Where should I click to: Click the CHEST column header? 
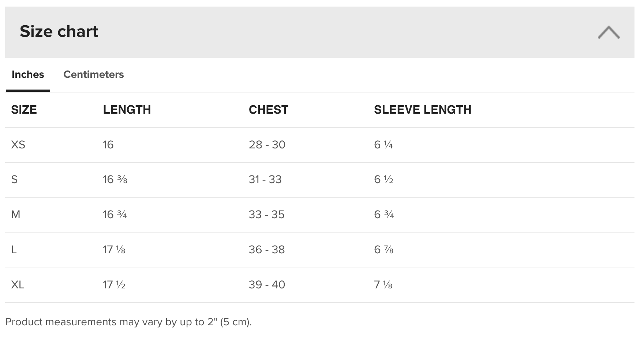(269, 110)
